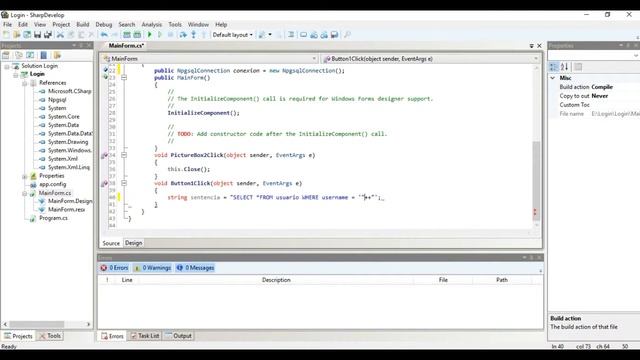
Task: Click the Find magnifier toolbar icon
Action: pos(347,35)
